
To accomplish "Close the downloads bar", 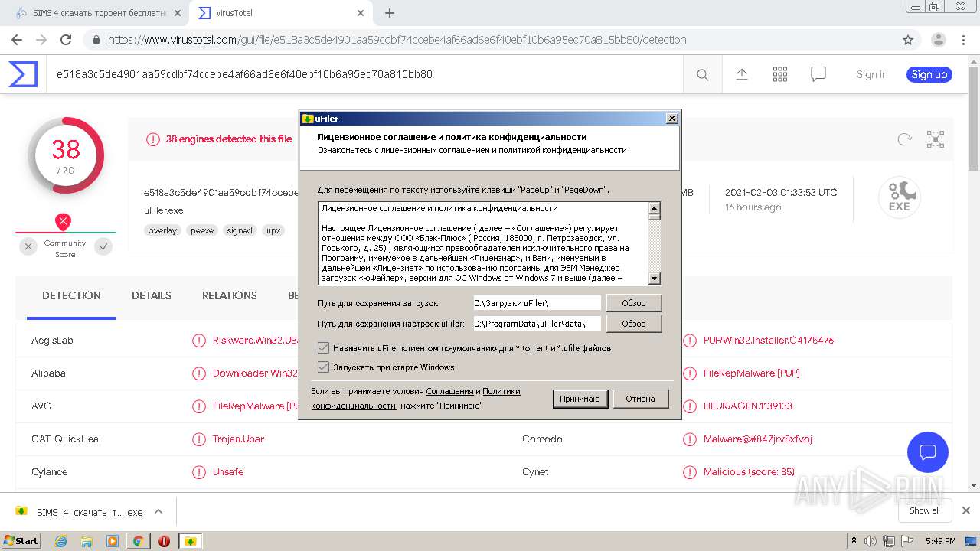I will [x=966, y=510].
